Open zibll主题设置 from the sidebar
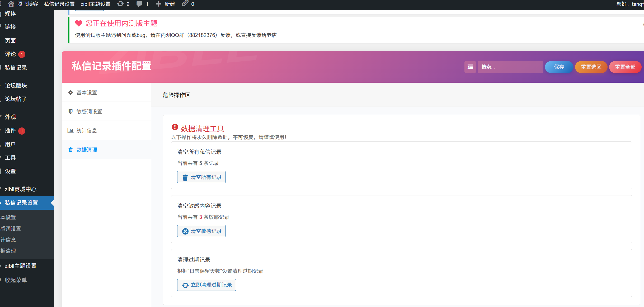 21,266
